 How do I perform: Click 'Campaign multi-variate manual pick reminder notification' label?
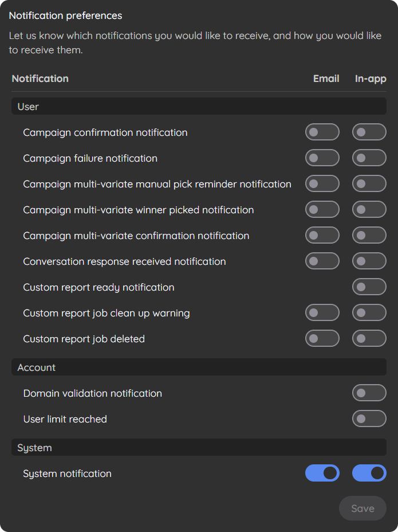(157, 184)
